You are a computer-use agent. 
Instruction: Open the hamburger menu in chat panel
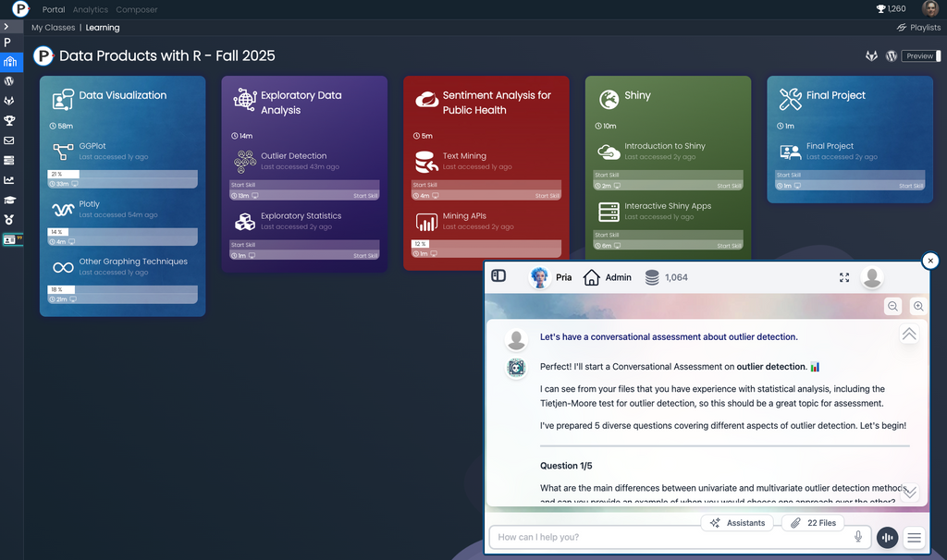click(914, 537)
